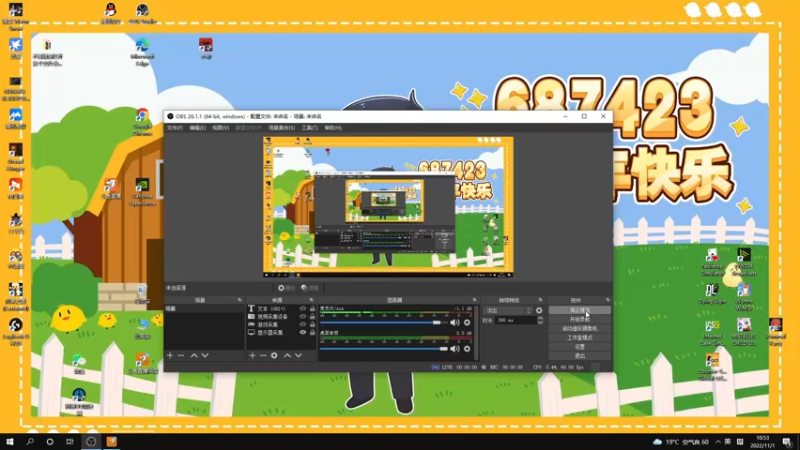Toggle visibility of 视频采集设备 source
800x450 pixels.
click(x=303, y=317)
